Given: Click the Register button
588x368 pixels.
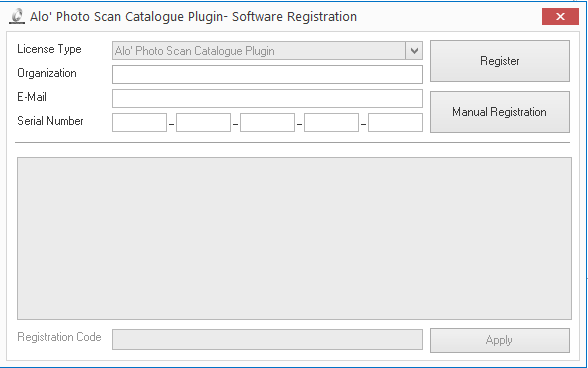Looking at the screenshot, I should point(500,61).
